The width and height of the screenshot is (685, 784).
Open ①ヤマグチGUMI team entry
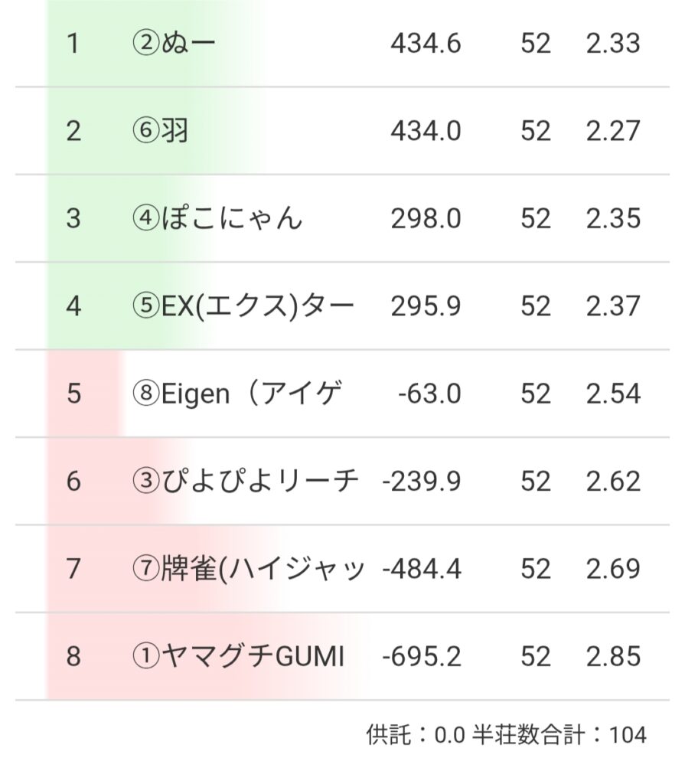238,657
